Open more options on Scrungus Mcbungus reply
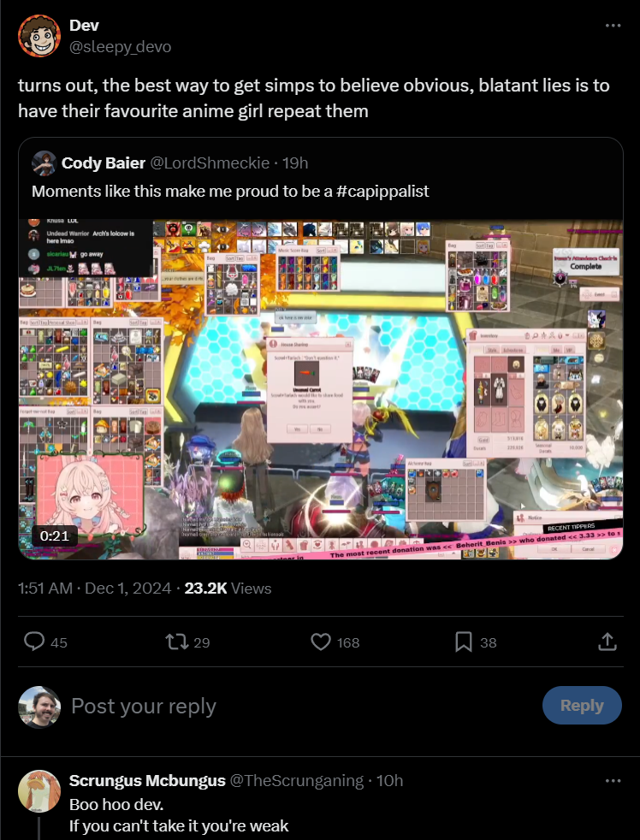 click(x=612, y=780)
